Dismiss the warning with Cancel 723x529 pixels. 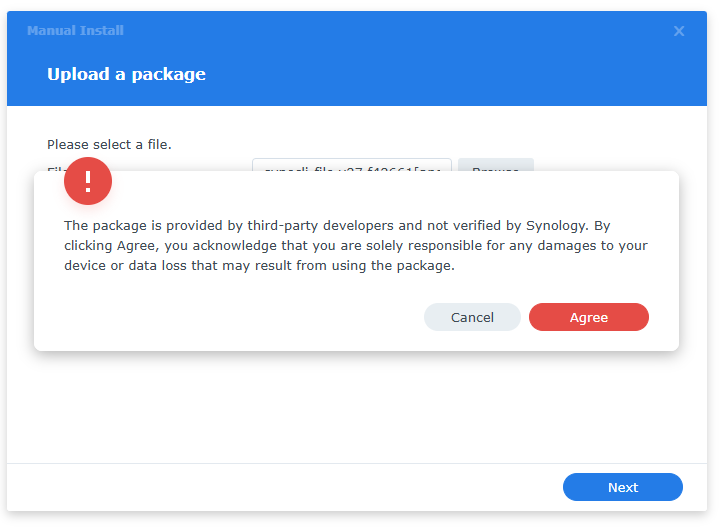pyautogui.click(x=472, y=317)
